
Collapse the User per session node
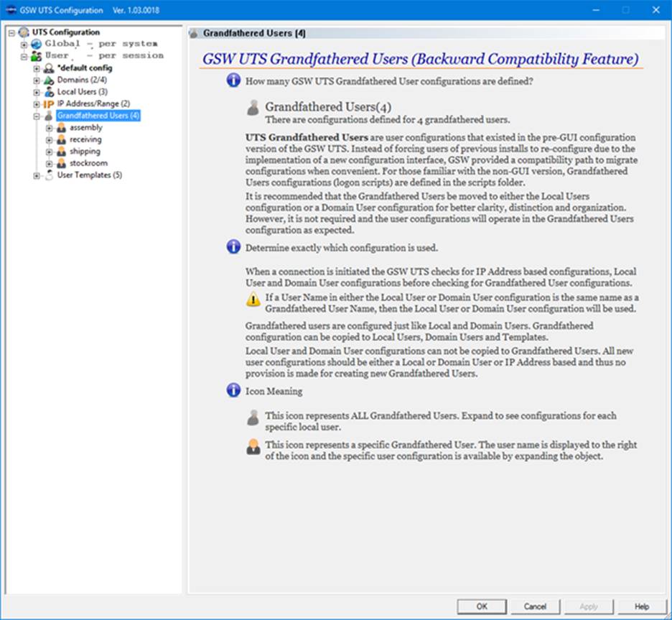24,56
